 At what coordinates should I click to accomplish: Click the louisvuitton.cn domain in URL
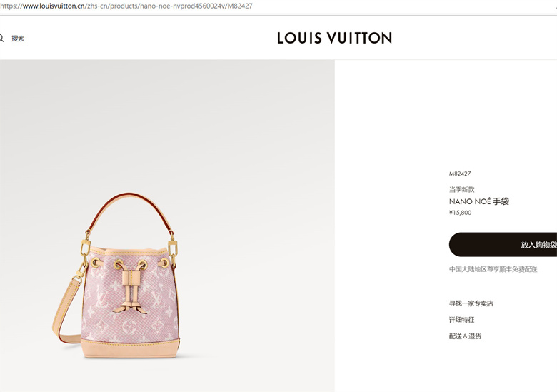click(54, 6)
